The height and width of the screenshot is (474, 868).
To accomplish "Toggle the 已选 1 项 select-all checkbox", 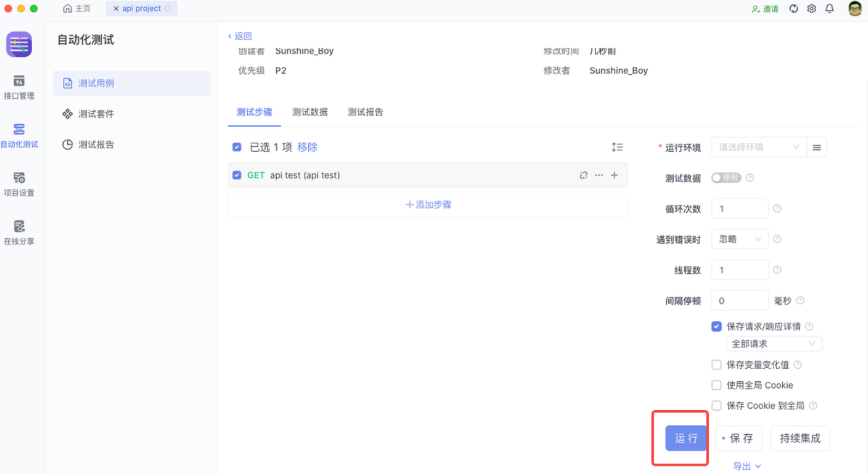I will point(237,147).
